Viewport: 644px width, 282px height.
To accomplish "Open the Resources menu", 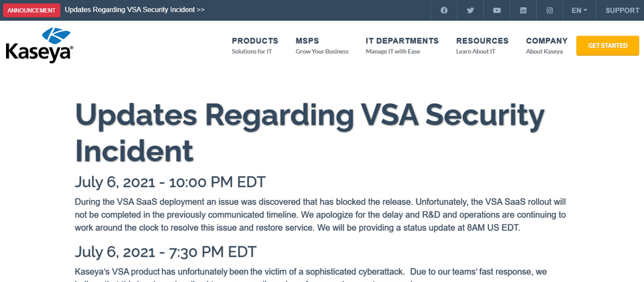I will 482,41.
